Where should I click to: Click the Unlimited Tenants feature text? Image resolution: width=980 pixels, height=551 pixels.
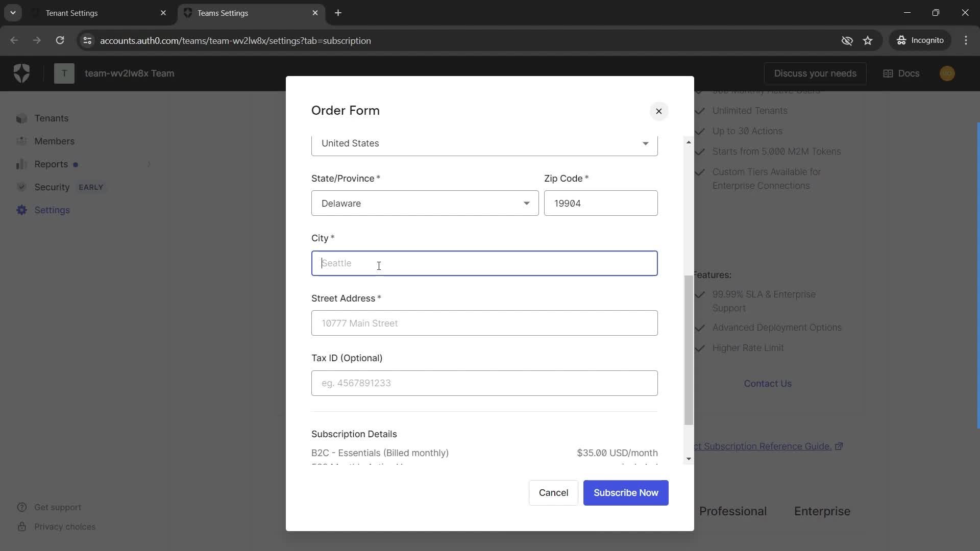(750, 111)
